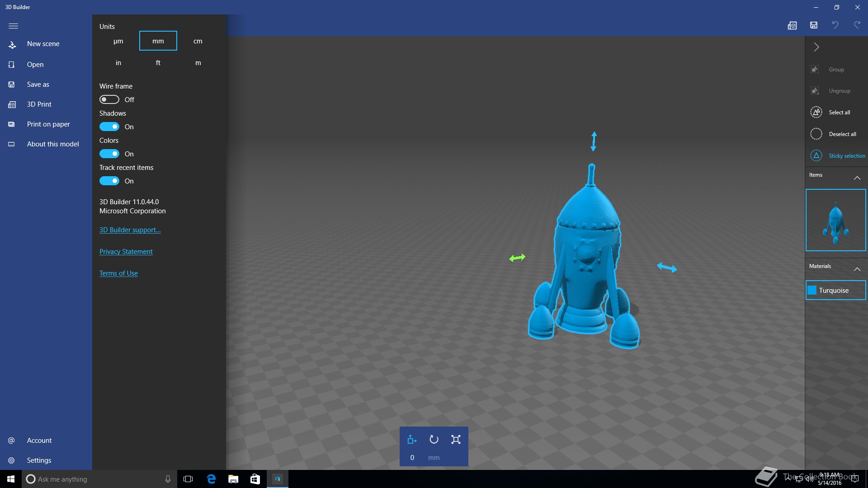Select cm units
868x488 pixels.
198,41
